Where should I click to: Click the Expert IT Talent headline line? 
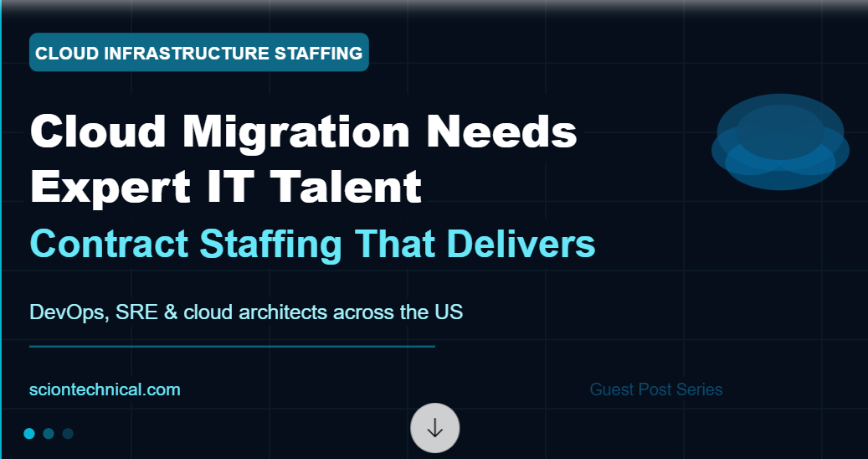226,186
